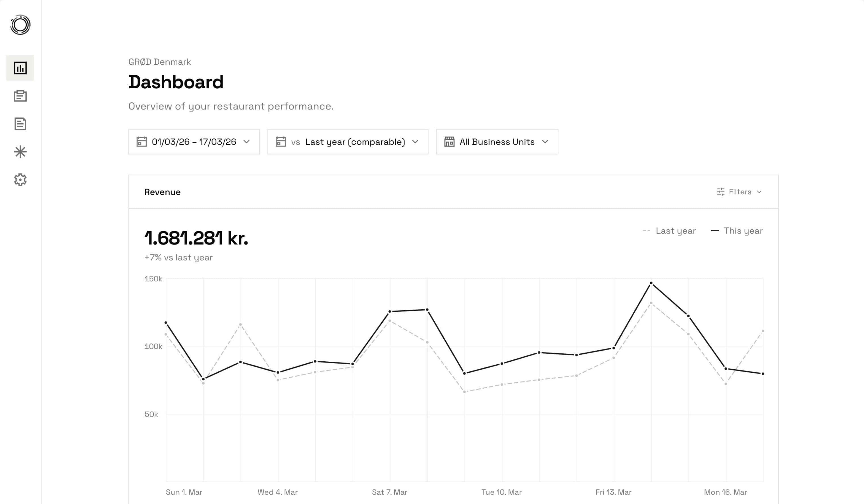Click the calendar icon beside 'vs'
Image resolution: width=864 pixels, height=504 pixels.
(x=281, y=141)
